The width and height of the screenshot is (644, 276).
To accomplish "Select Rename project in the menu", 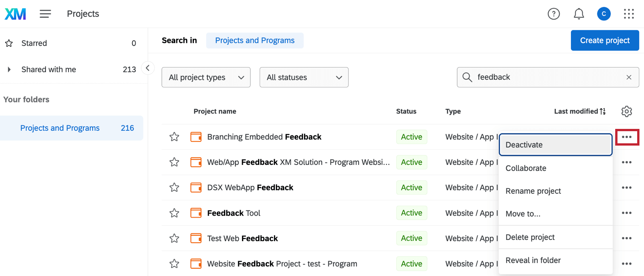I will click(x=533, y=191).
